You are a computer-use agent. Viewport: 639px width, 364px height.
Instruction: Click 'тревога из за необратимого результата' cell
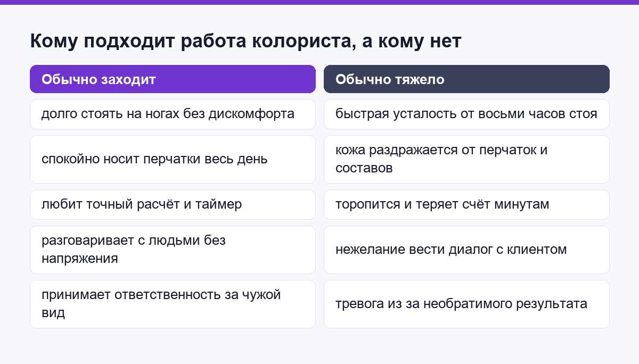(x=466, y=304)
